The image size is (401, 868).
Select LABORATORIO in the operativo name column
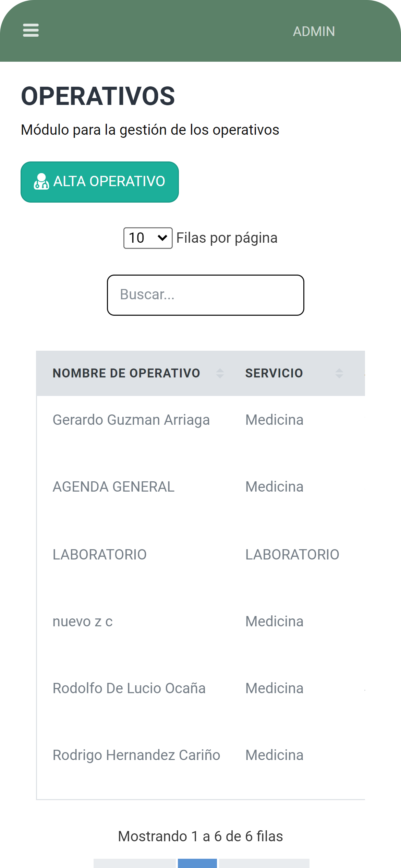point(99,554)
